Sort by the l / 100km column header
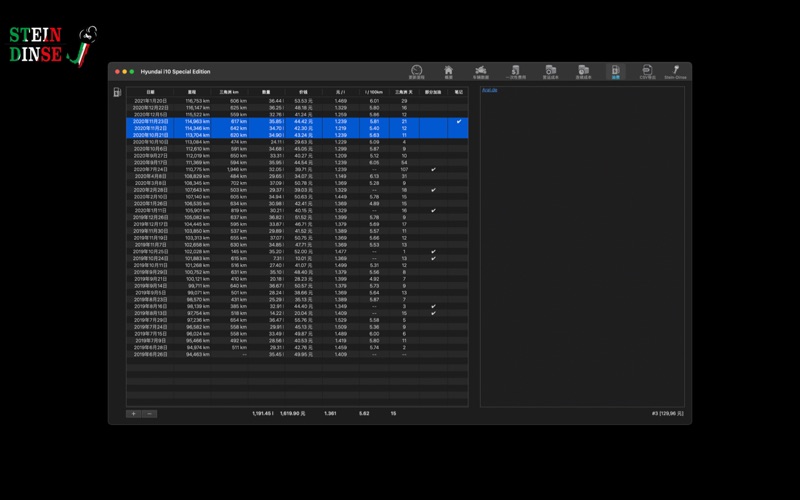Viewport: 800px width, 500px height. (x=374, y=92)
